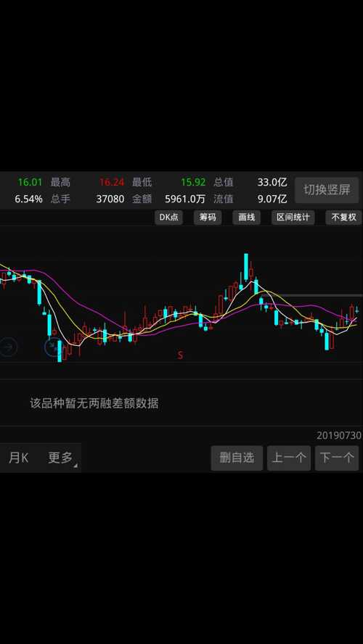363x644 pixels.
Task: Click the current price 16.01
Action: click(x=30, y=182)
